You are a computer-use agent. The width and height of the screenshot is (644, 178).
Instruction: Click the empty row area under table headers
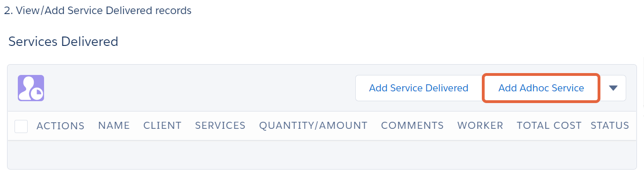pyautogui.click(x=322, y=154)
